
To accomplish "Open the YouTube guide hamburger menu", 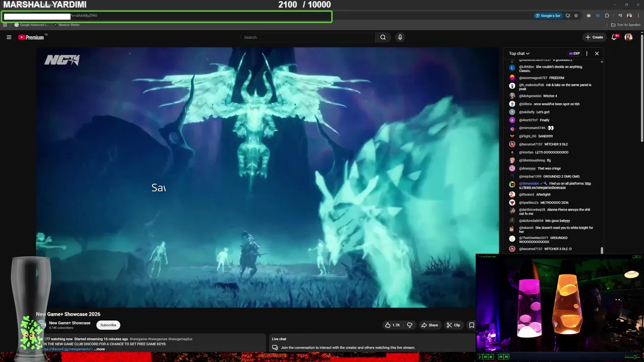I will tap(9, 37).
